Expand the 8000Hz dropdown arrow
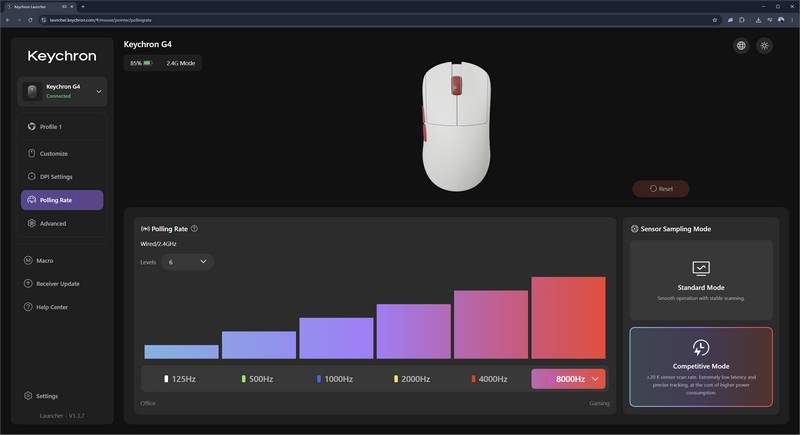The width and height of the screenshot is (800, 435). 595,379
